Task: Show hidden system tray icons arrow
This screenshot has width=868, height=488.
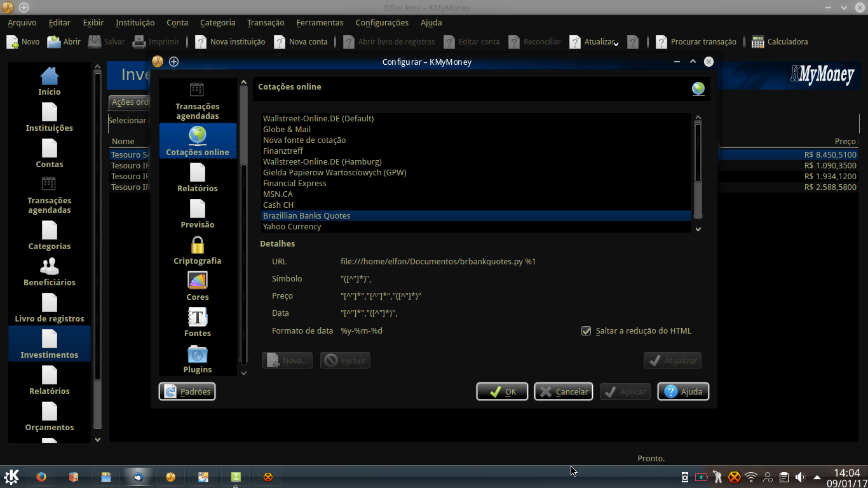Action: [817, 477]
